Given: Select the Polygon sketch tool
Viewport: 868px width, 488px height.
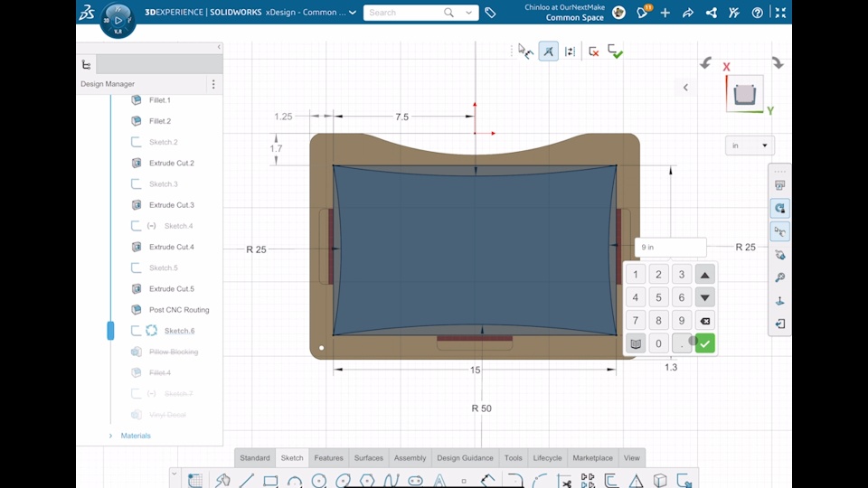Looking at the screenshot, I should coord(367,480).
